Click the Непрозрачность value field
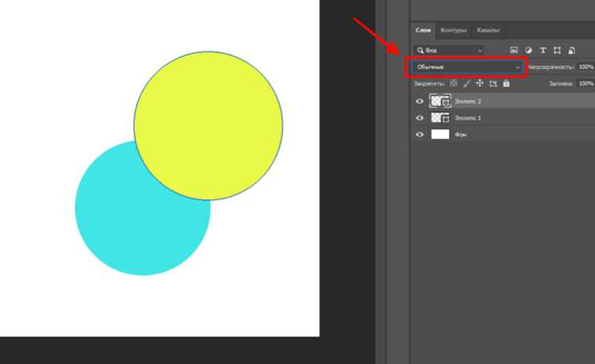The width and height of the screenshot is (595, 364). tap(585, 67)
